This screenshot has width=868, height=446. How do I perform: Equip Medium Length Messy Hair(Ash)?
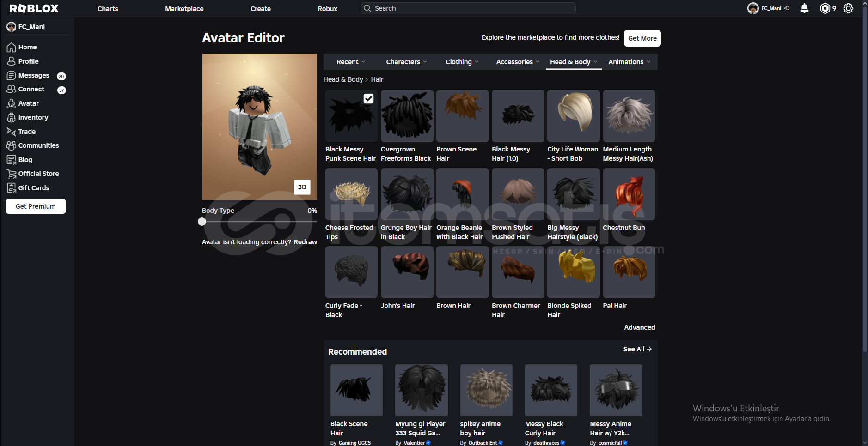point(629,116)
